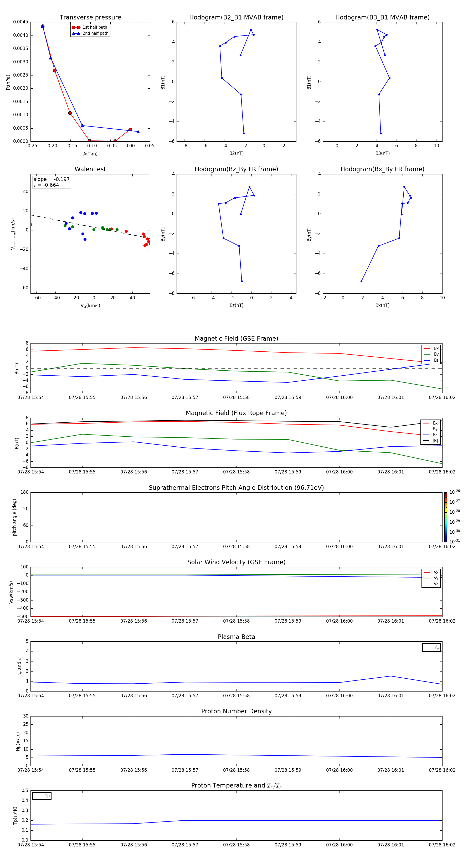Click the 'V_A(km/s)' x-axis label
The image size is (473, 868).
pos(90,306)
